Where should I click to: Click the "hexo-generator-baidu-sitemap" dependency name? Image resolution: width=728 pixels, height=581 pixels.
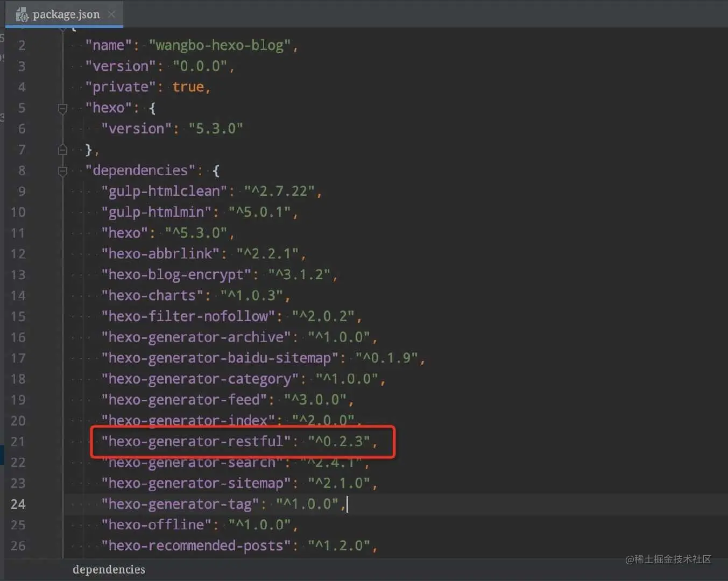(220, 358)
